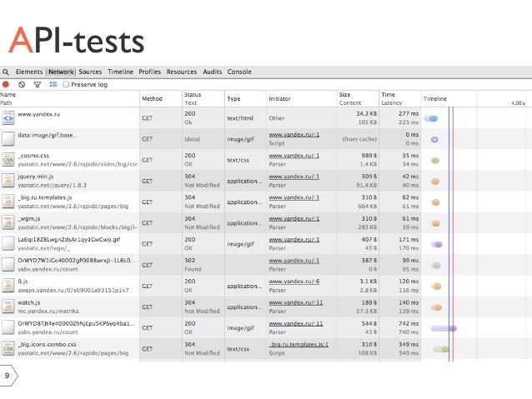Click the magnifier search icon in DevTools

[x=6, y=72]
